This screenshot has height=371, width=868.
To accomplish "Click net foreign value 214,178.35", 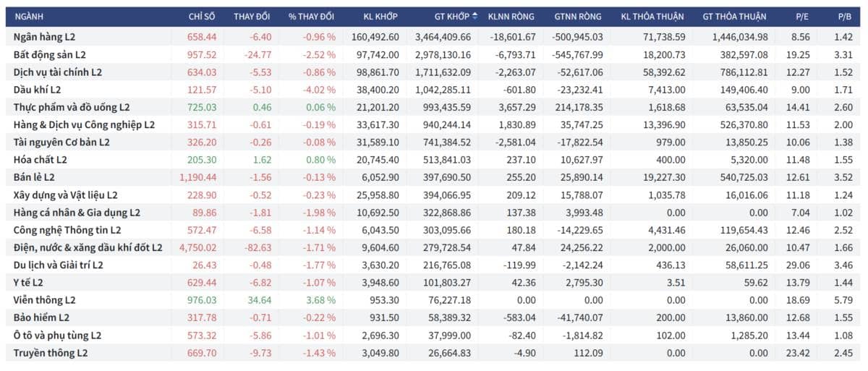I will 579,107.
